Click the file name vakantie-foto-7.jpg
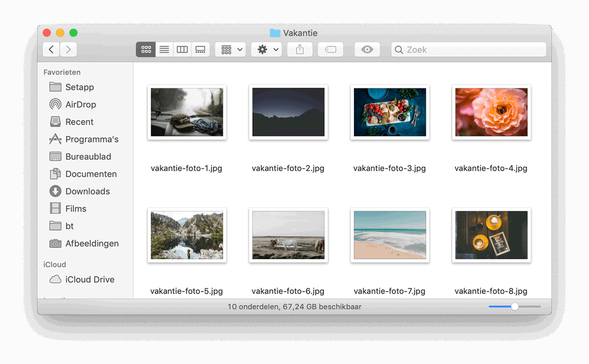The height and width of the screenshot is (364, 589). click(x=389, y=291)
